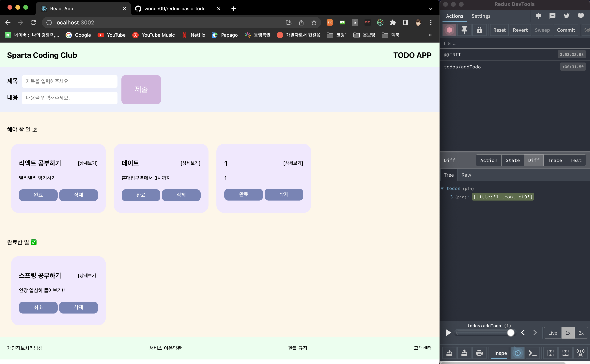
Task: Toggle the slider timer icon in DevTools
Action: [x=518, y=353]
